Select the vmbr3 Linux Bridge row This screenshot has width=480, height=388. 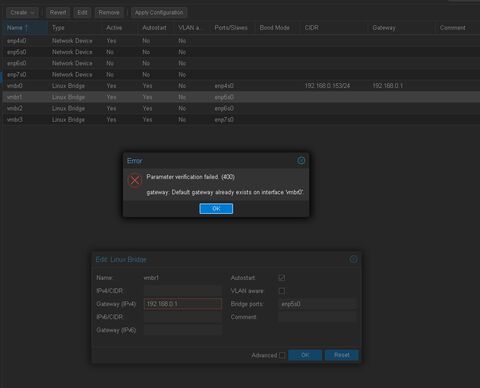240,120
